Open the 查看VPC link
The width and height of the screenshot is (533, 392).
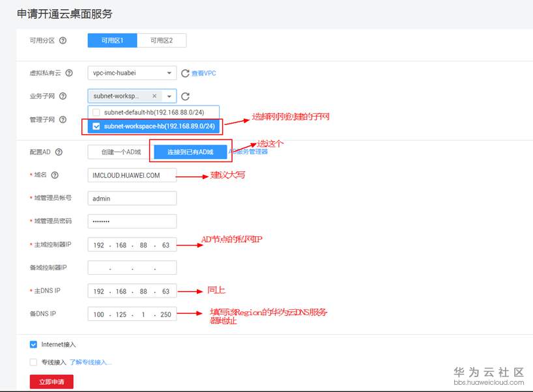(x=203, y=74)
